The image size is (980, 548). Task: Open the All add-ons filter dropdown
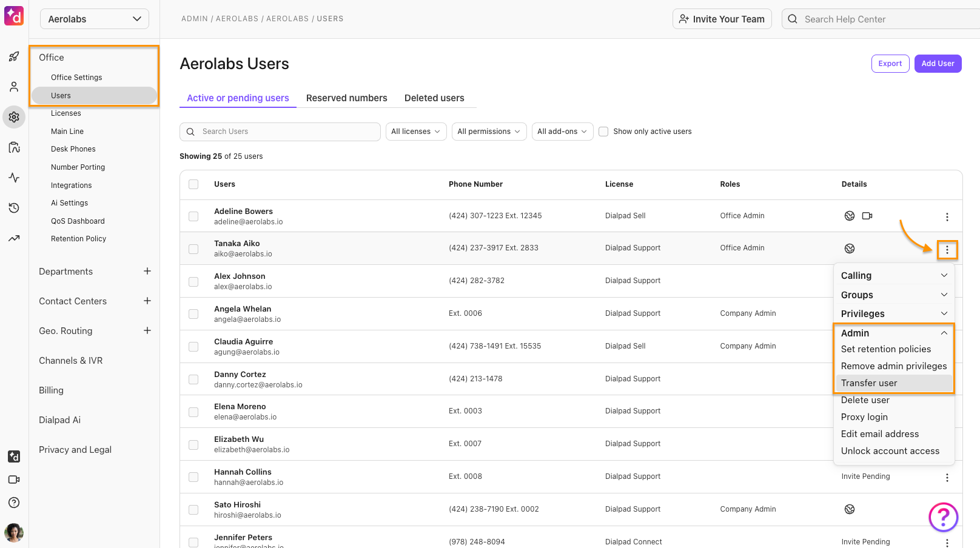pyautogui.click(x=562, y=132)
